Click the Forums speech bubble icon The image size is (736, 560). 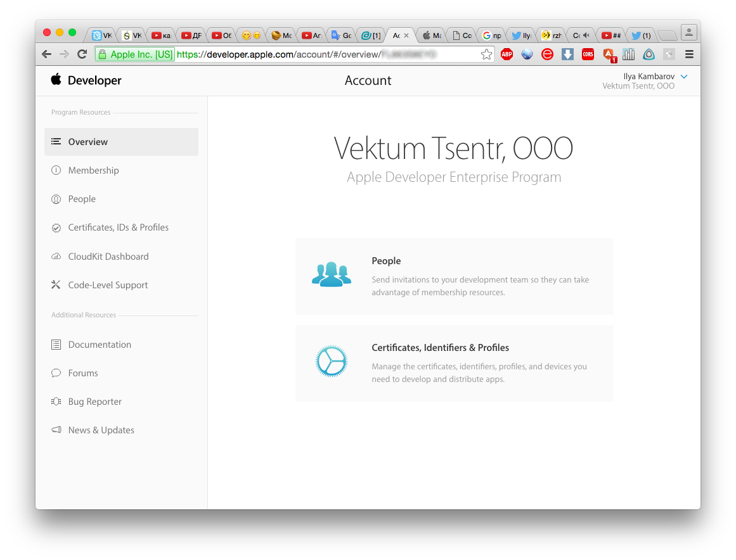click(x=56, y=373)
